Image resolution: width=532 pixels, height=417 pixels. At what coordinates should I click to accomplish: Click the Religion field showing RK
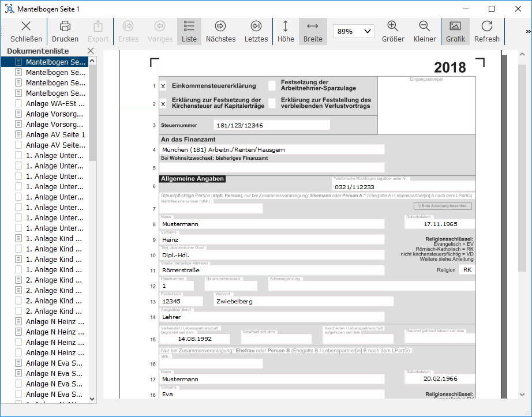pyautogui.click(x=467, y=270)
